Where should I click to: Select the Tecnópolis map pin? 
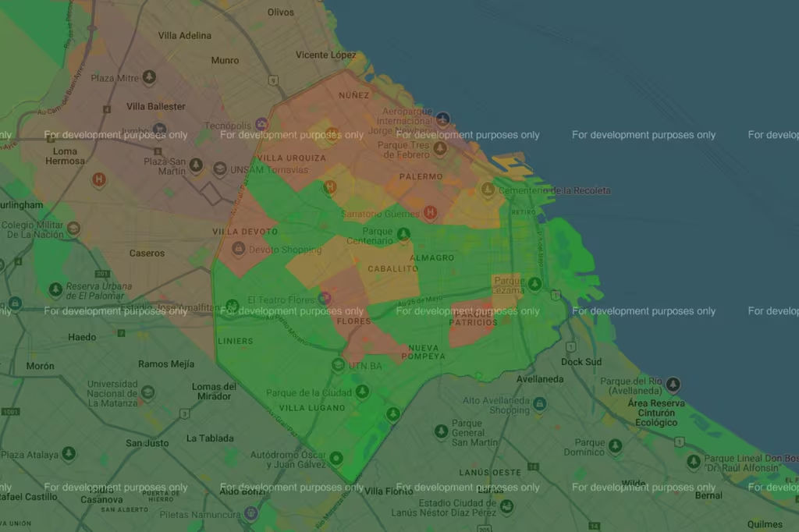(x=261, y=124)
